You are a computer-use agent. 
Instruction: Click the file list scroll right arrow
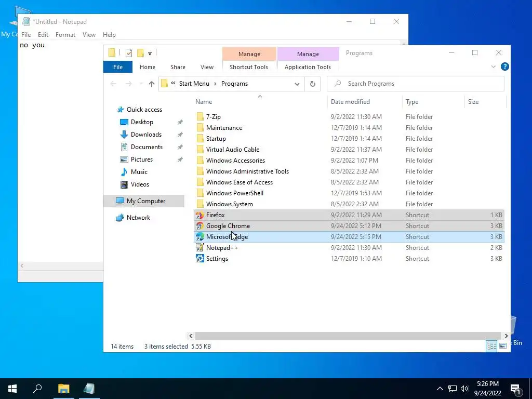(506, 336)
